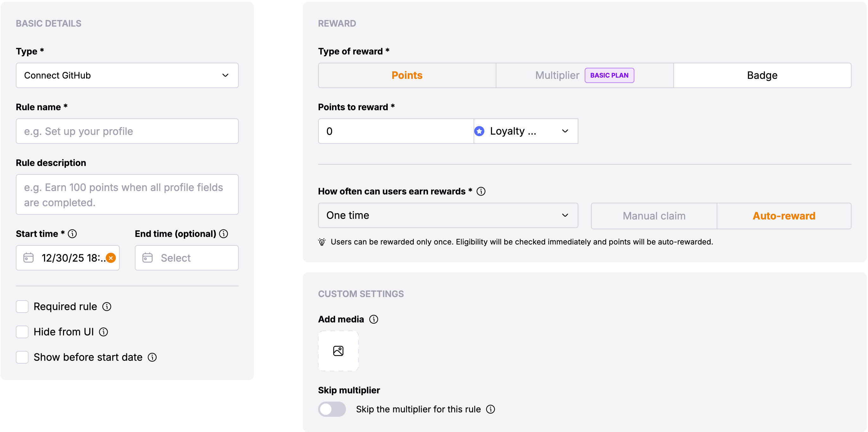Select the Badge reward type tab
This screenshot has height=432, width=868.
[762, 75]
